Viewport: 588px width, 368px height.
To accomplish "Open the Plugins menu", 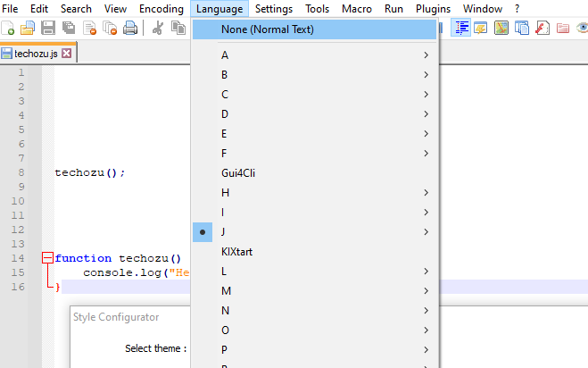I will [433, 9].
